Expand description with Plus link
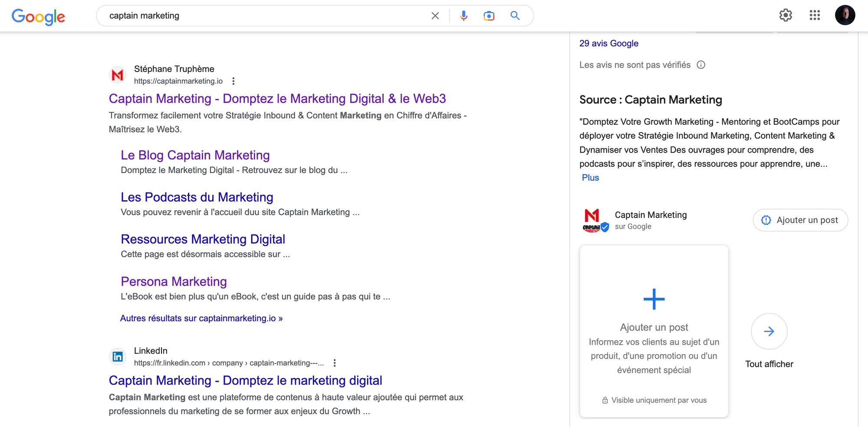 point(590,178)
